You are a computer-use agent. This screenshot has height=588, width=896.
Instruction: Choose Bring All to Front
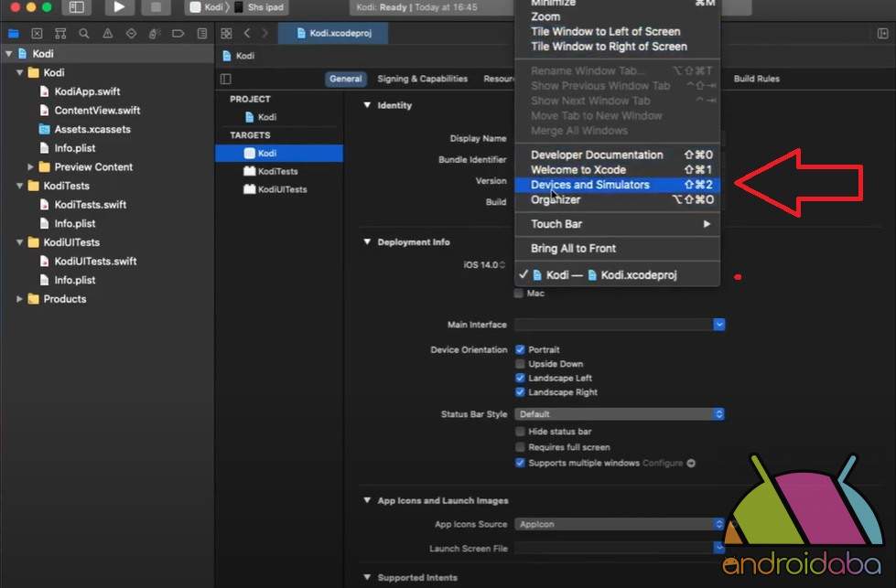617,249
